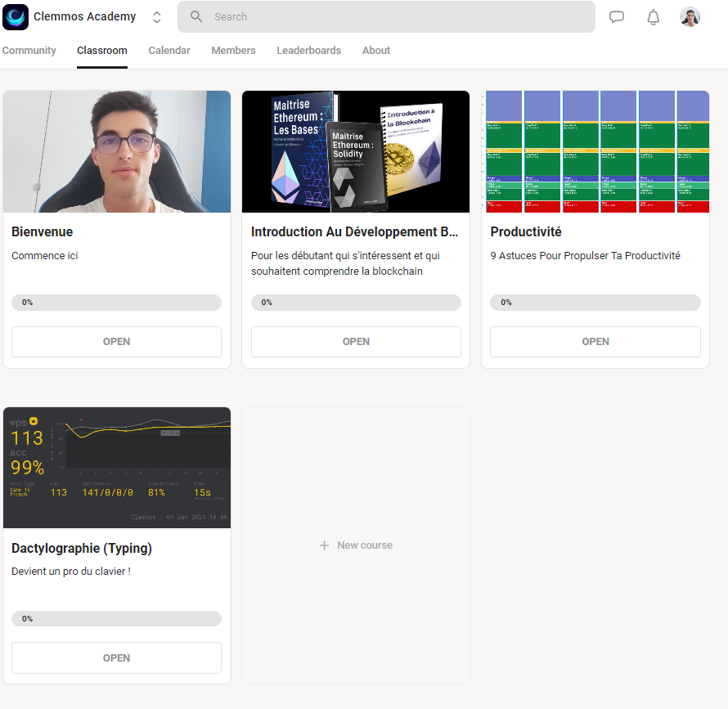
Task: Click the search magnifier icon
Action: click(x=196, y=17)
